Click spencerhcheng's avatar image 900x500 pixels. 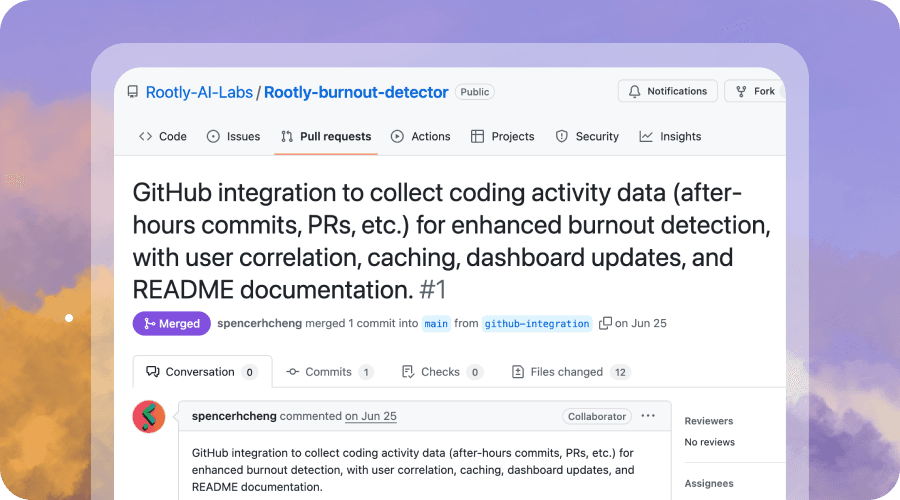(x=149, y=416)
